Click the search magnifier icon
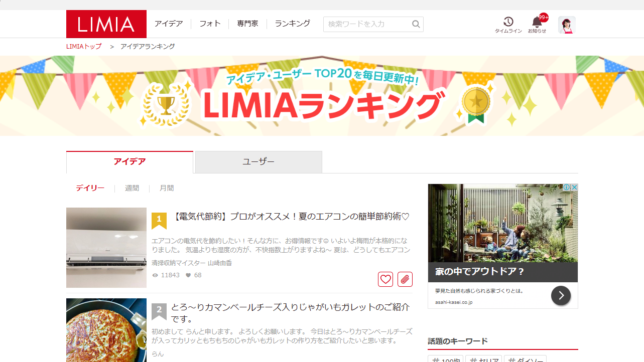This screenshot has width=644, height=362. coord(416,24)
